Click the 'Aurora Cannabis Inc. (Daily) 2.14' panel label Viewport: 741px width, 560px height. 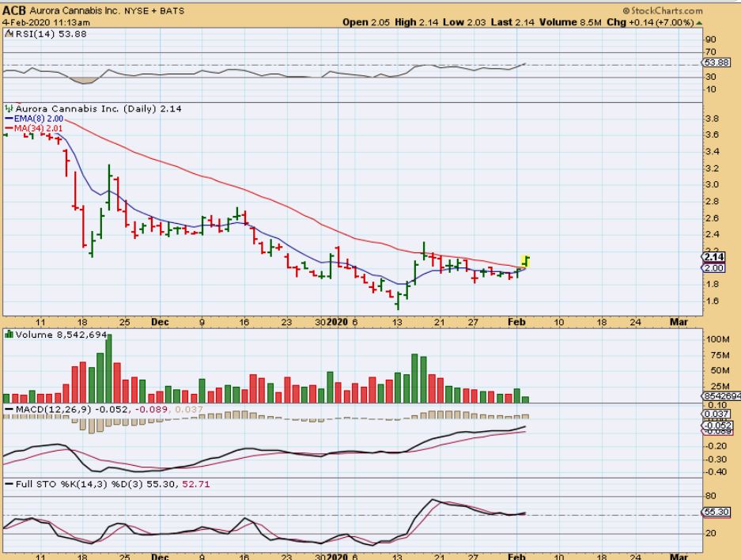(x=98, y=108)
